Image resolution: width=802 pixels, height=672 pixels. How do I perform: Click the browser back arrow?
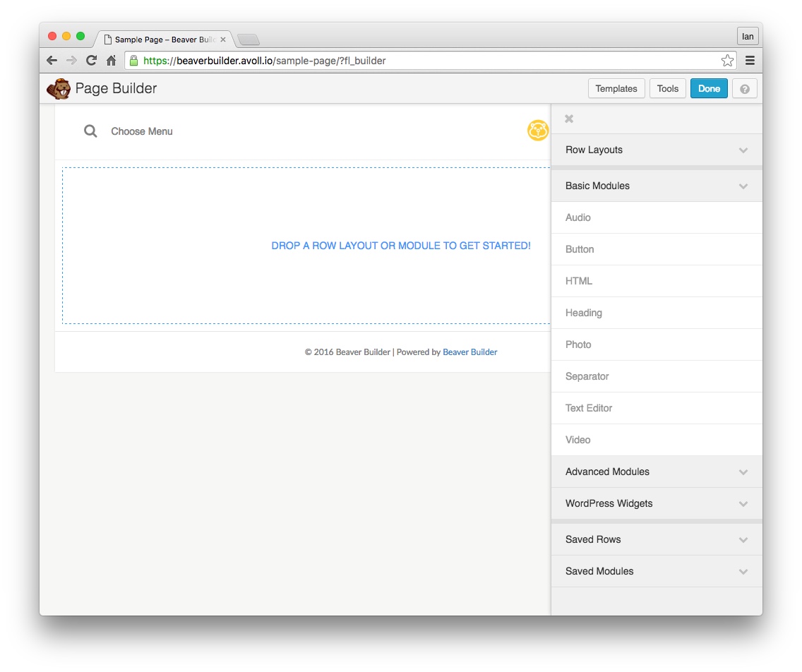click(52, 60)
